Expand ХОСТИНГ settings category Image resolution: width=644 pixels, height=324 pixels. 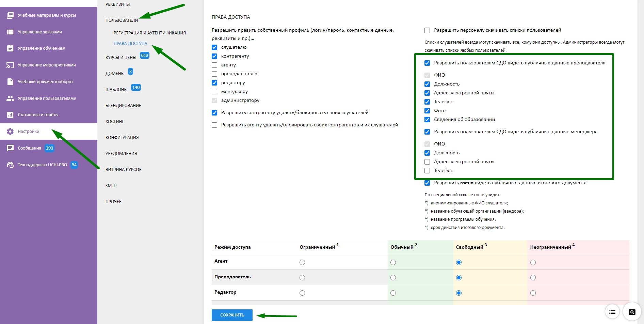[x=115, y=122]
